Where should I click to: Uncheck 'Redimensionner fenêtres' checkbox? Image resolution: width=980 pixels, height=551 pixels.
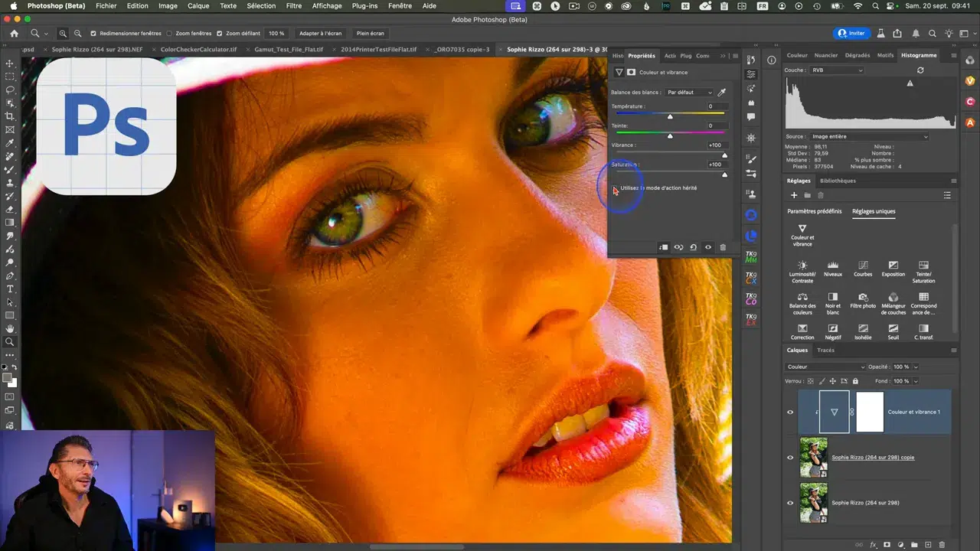[x=93, y=34]
